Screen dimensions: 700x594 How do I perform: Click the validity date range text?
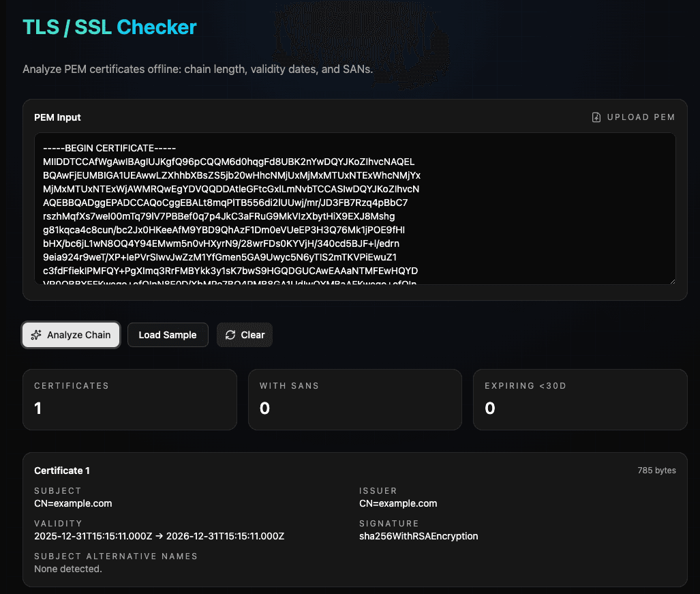[x=159, y=536]
